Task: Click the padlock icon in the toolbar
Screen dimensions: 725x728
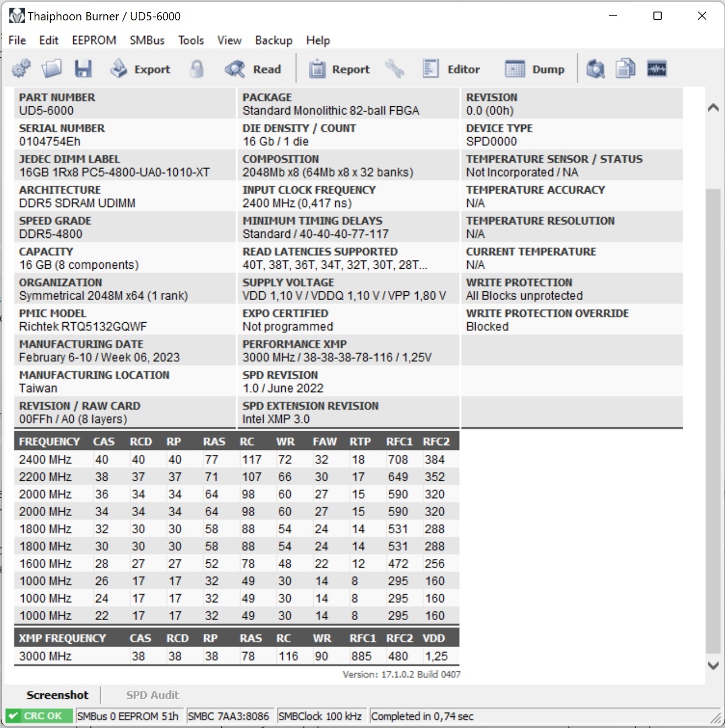Action: click(x=197, y=69)
